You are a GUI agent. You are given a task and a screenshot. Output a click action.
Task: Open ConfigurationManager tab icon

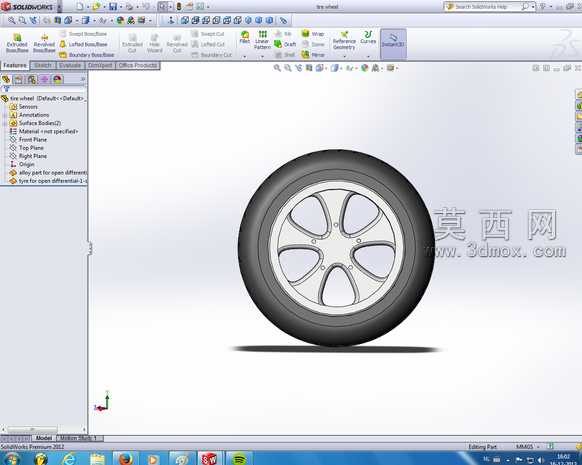(32, 79)
